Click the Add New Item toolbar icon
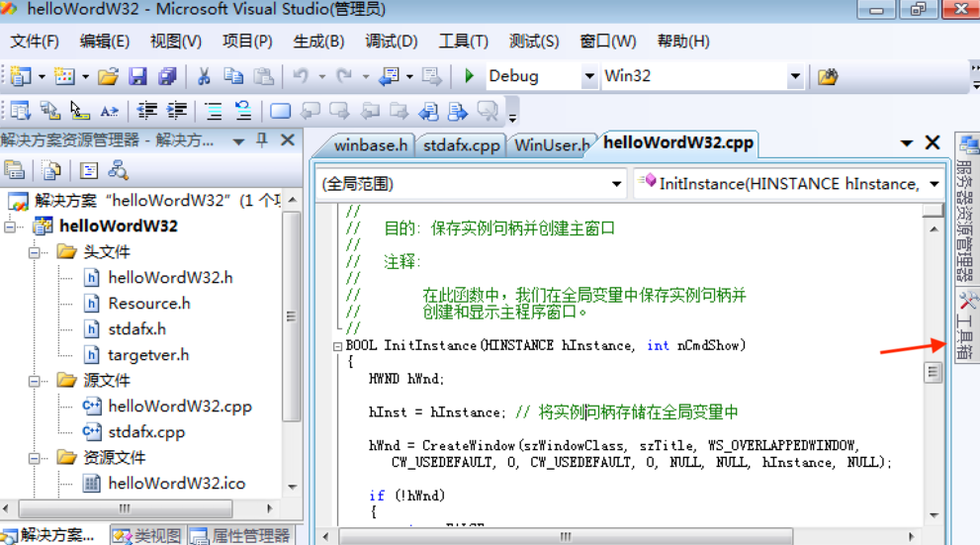The image size is (980, 545). click(x=63, y=76)
